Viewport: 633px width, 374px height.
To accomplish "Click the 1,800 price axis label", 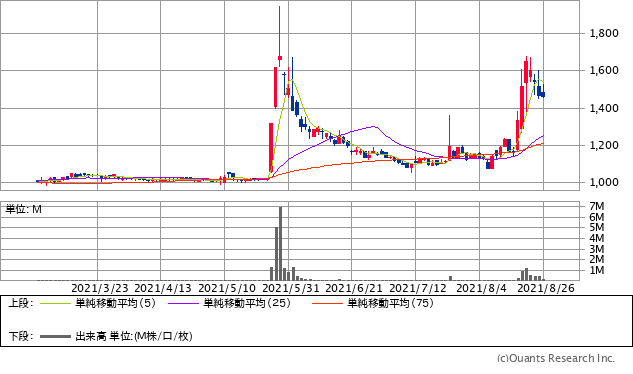I will click(x=604, y=33).
